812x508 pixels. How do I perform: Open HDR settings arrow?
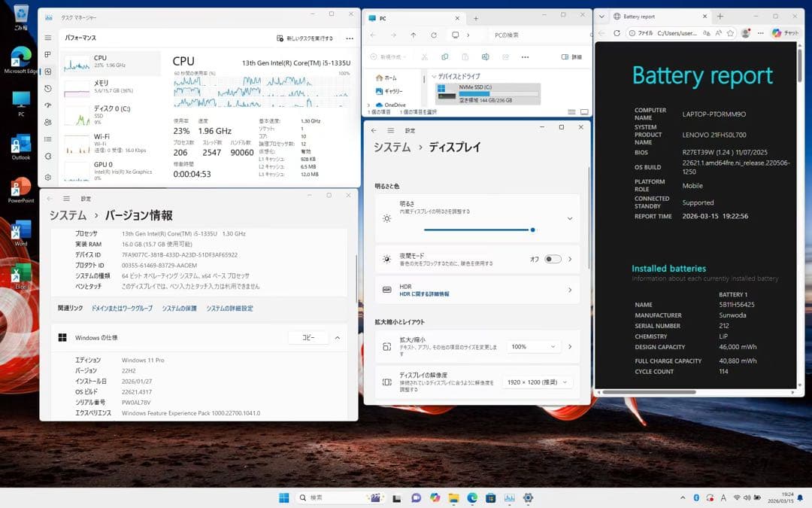click(570, 291)
